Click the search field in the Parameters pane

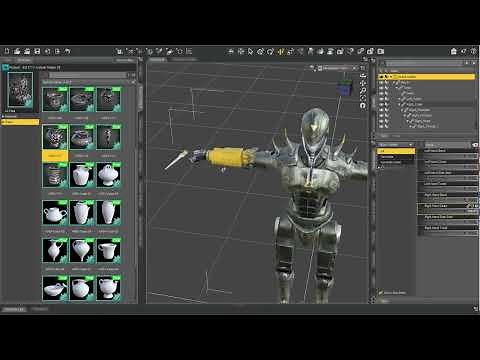click(x=447, y=145)
